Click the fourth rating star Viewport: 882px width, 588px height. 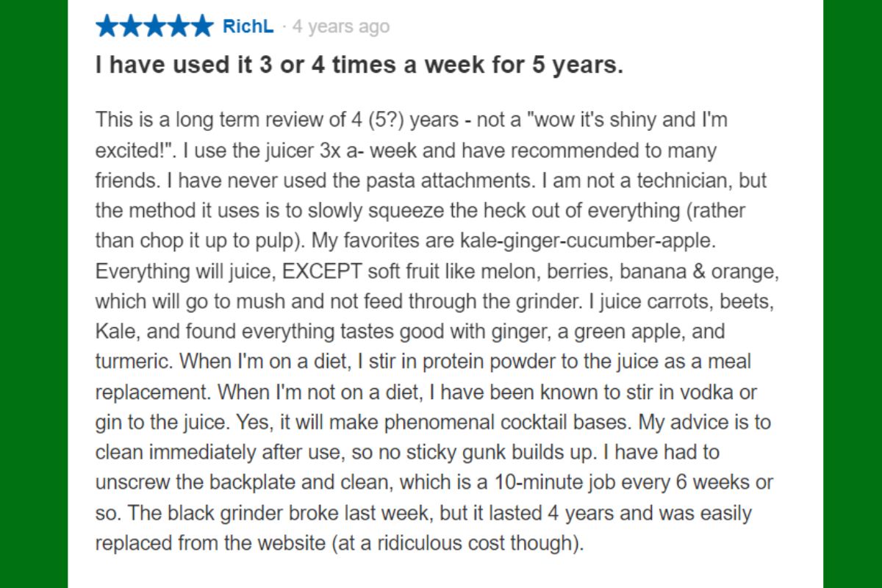click(178, 27)
